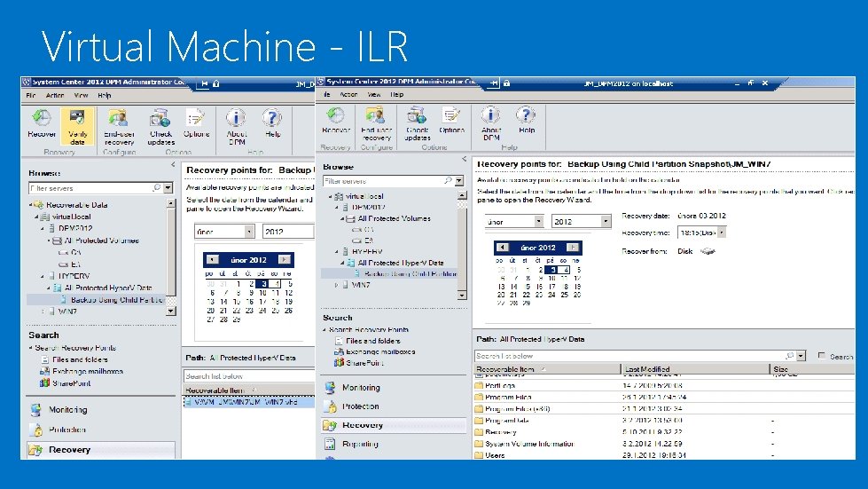This screenshot has height=489, width=868.
Task: Open Monitoring pane in left window
Action: (x=101, y=410)
